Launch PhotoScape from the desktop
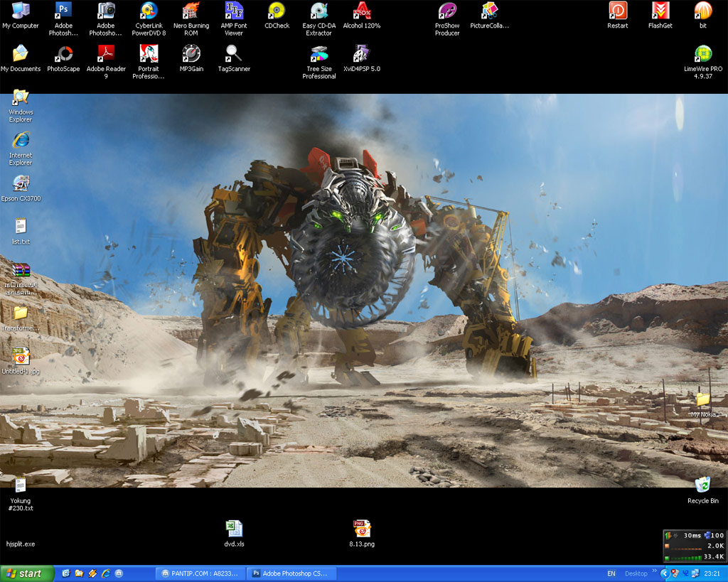 tap(63, 58)
